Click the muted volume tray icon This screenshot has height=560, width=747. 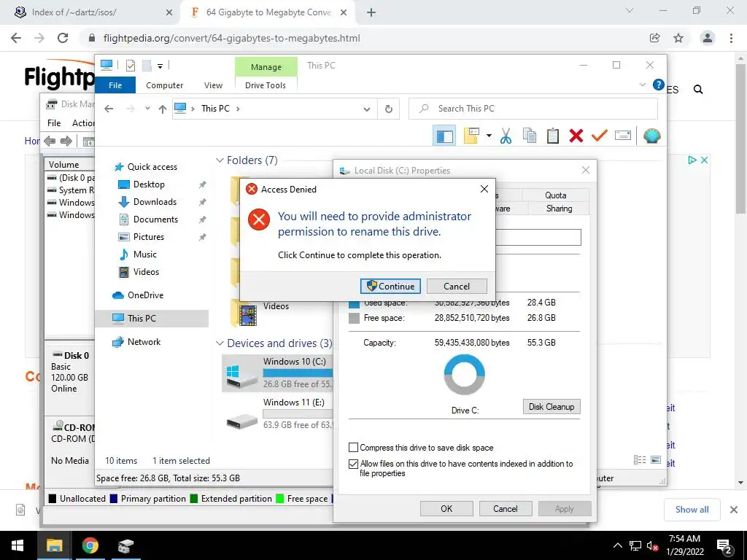[652, 546]
